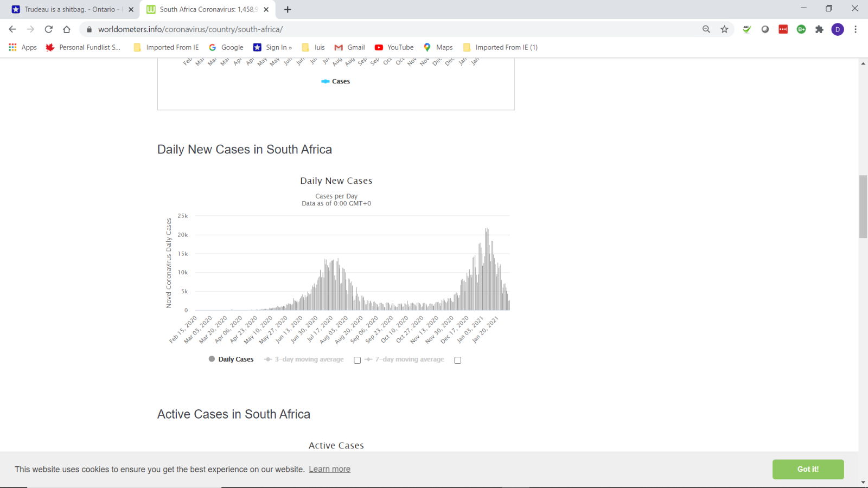Click the Got it! cookie button
Screen dimensions: 868x488
808,469
